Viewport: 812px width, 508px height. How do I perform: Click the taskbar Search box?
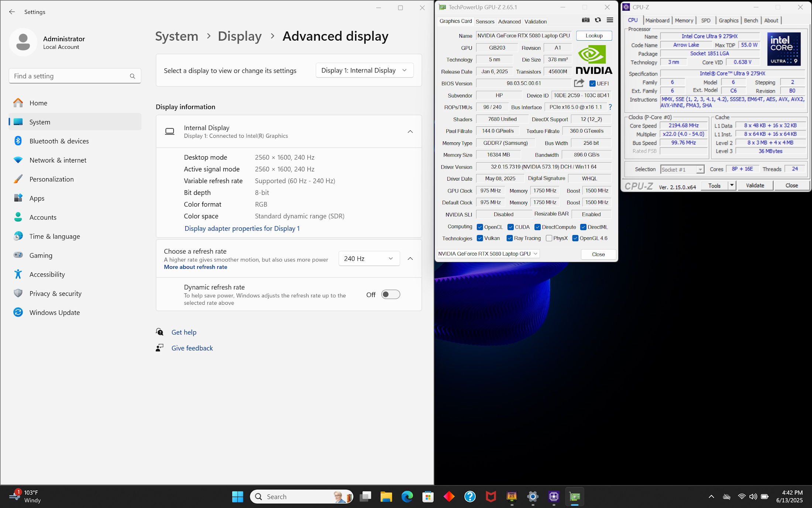(301, 497)
